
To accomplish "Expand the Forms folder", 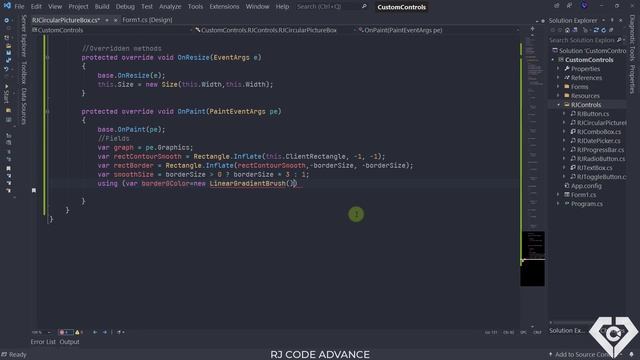I will (x=559, y=87).
